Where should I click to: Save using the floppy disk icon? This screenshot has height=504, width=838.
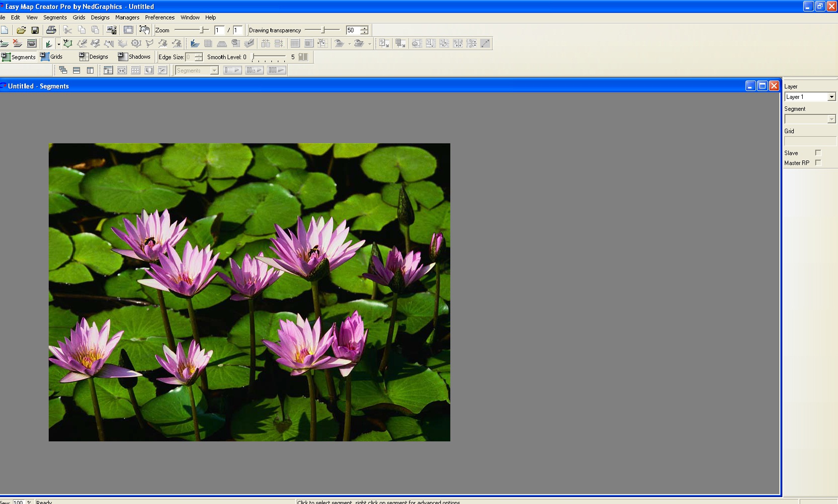(x=35, y=30)
